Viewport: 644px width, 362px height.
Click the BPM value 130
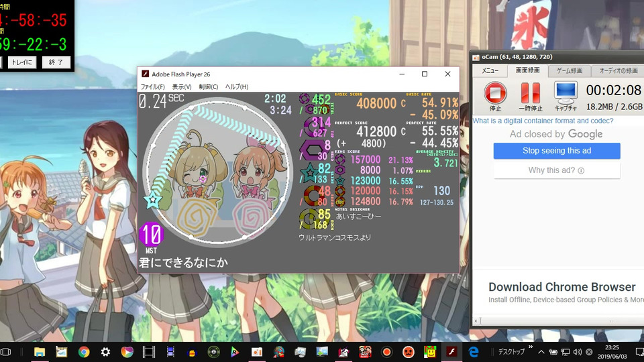point(441,191)
